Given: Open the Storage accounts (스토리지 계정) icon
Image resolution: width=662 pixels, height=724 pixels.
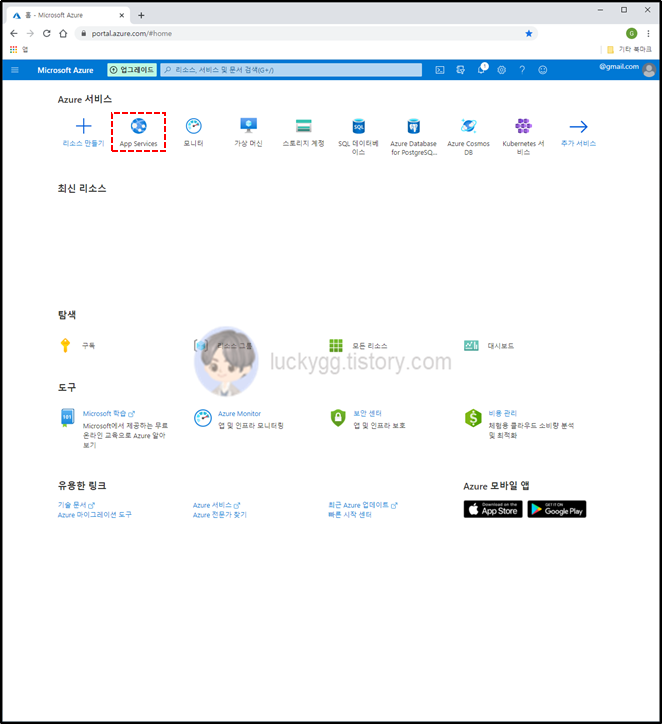Looking at the screenshot, I should coord(303,126).
